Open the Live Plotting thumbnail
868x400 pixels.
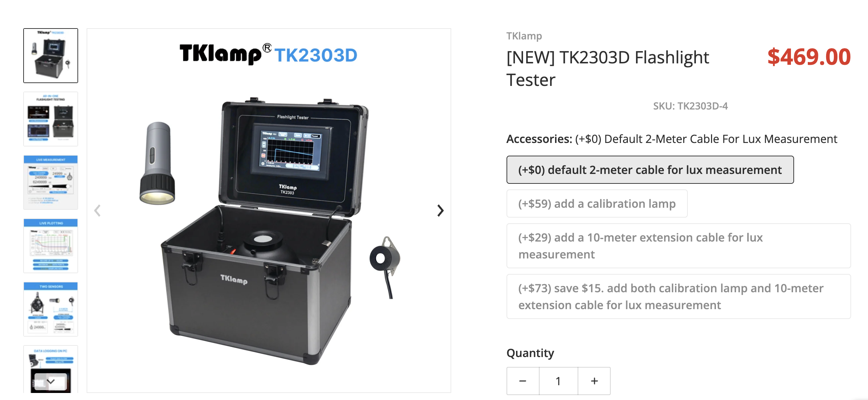point(51,246)
